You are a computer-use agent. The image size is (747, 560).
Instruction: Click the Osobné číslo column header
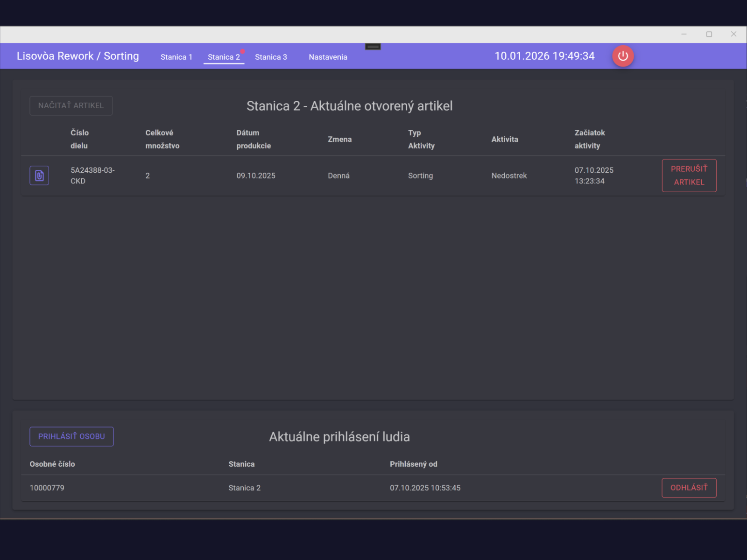pos(52,464)
